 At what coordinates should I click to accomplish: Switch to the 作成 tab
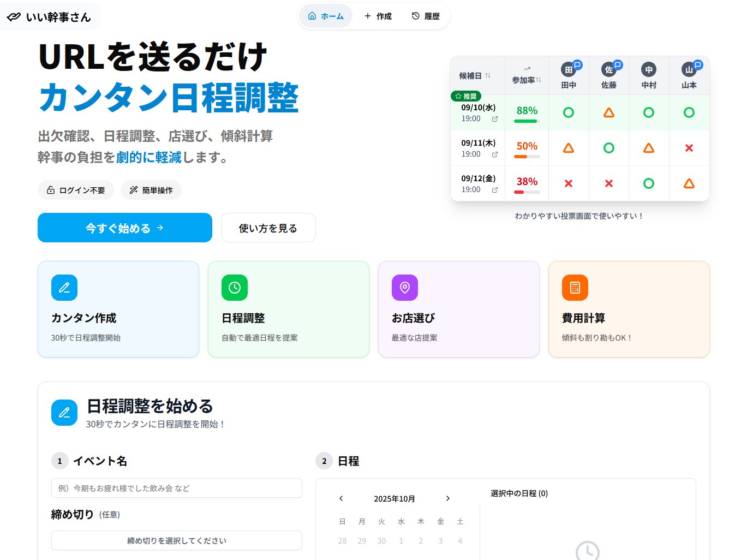pos(378,16)
